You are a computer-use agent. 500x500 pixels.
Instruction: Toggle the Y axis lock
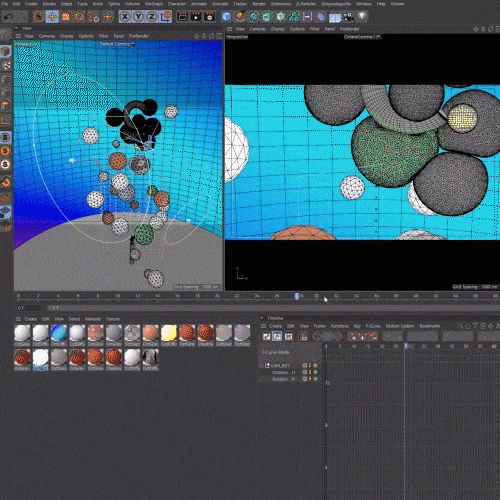click(x=138, y=17)
